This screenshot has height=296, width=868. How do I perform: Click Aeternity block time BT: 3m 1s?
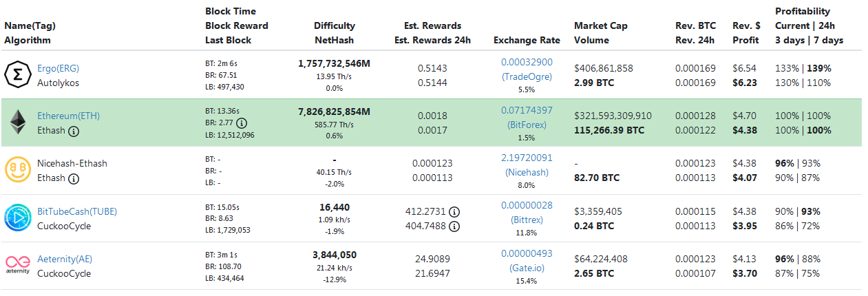pyautogui.click(x=222, y=254)
